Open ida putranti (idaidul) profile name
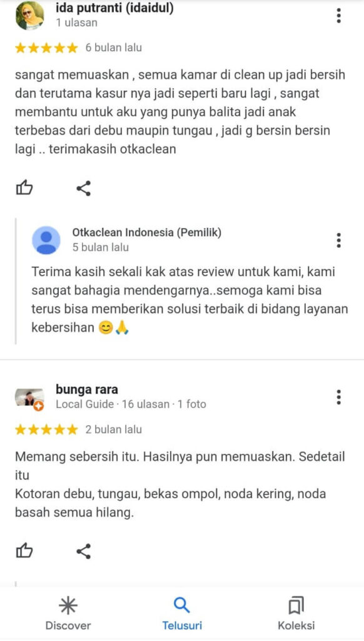This screenshot has width=364, height=641. (x=115, y=8)
